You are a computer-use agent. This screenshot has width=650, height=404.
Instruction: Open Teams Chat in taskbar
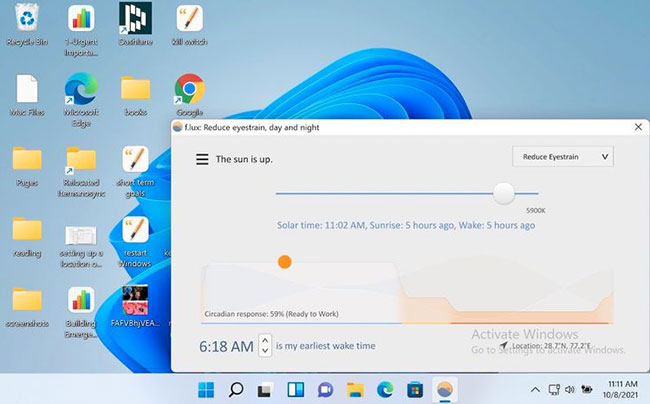click(x=325, y=389)
